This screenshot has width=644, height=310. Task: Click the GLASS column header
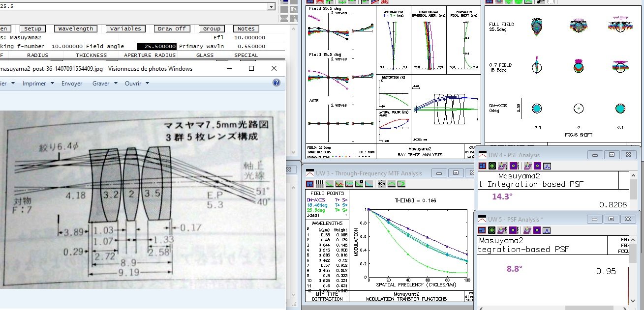[205, 55]
